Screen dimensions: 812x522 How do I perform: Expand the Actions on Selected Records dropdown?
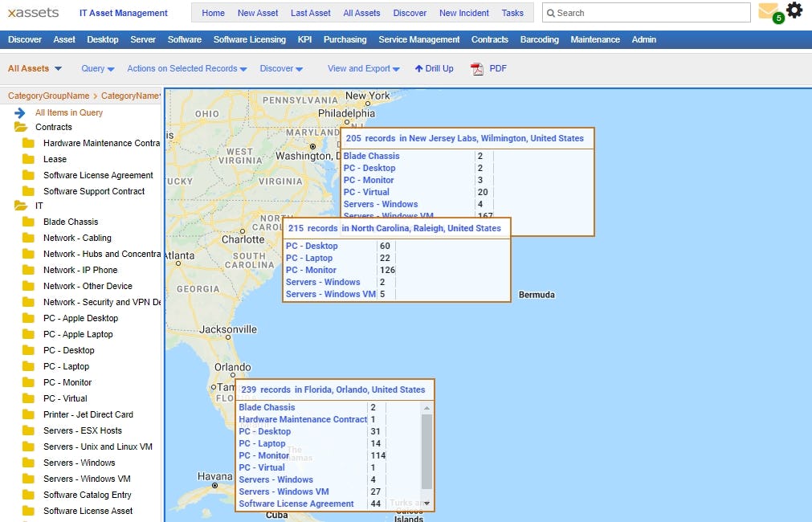click(185, 68)
